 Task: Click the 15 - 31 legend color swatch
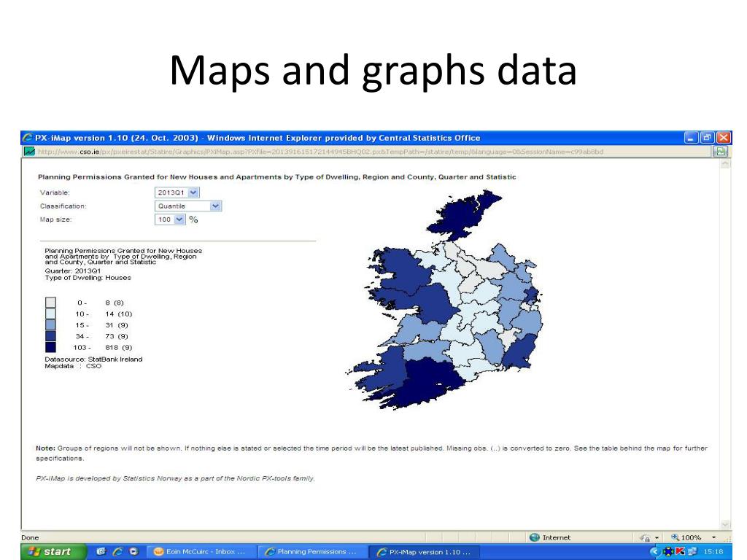coord(50,324)
